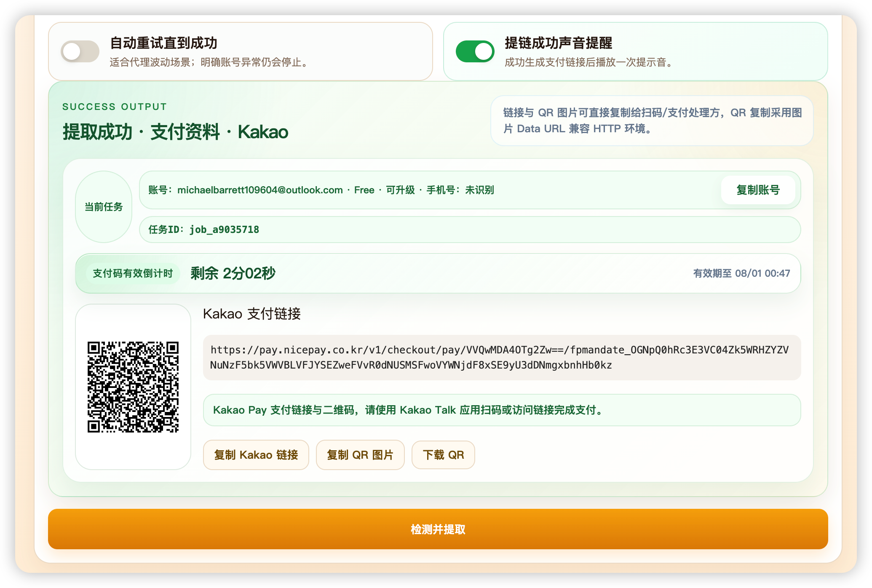Click the 成功生成支付链接后播放一次提示音 description
The width and height of the screenshot is (872, 588).
click(590, 62)
